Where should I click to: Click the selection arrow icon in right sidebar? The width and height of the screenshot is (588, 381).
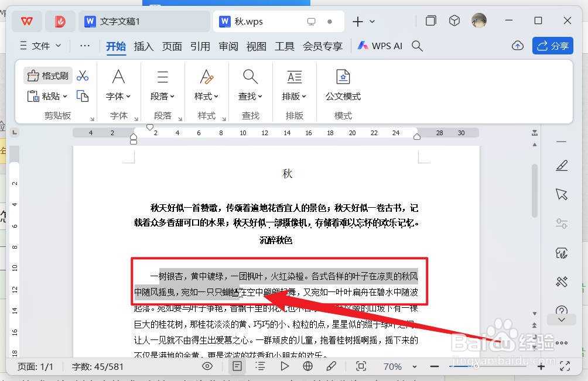click(x=561, y=193)
